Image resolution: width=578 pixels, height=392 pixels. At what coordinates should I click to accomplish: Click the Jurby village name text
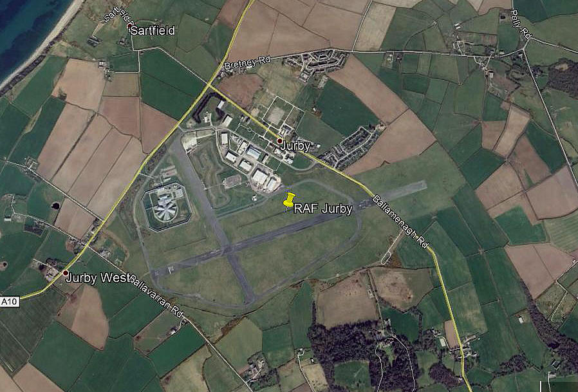click(x=295, y=146)
